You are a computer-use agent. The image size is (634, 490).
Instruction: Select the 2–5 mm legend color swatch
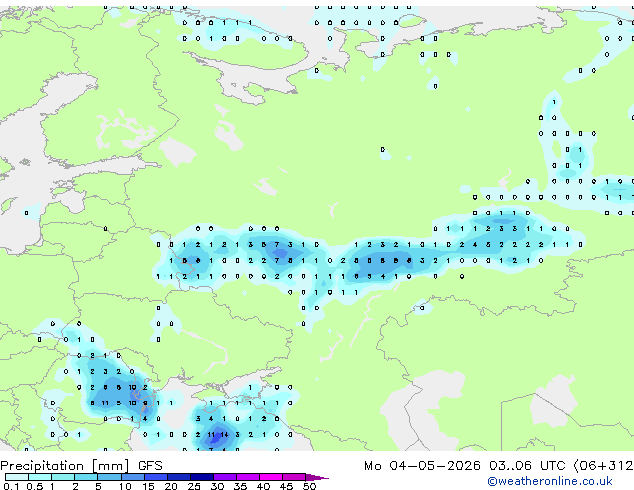(x=86, y=477)
